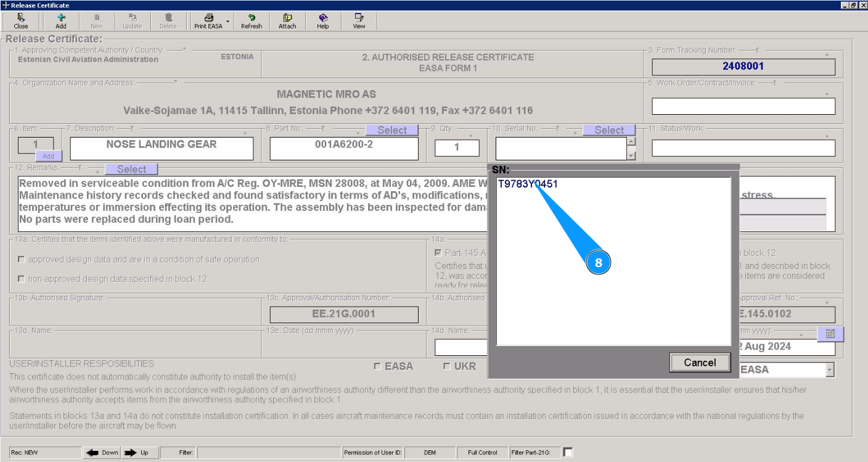Viewport: 868px width, 462px height.
Task: Click the 2. AUTHORISED RELEASE CERTIFICATE heading
Action: point(448,57)
